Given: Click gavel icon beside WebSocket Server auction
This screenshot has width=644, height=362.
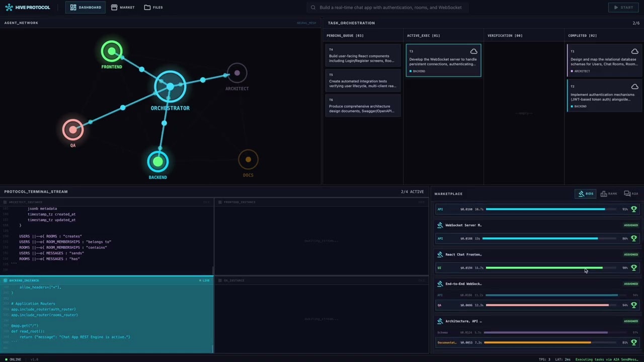Looking at the screenshot, I should click(440, 225).
